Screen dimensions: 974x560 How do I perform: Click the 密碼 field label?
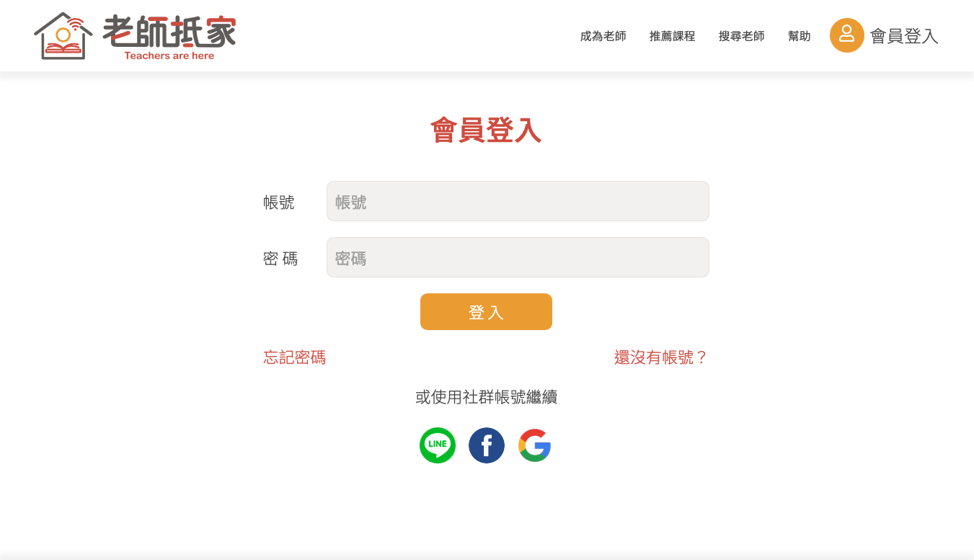pos(280,259)
